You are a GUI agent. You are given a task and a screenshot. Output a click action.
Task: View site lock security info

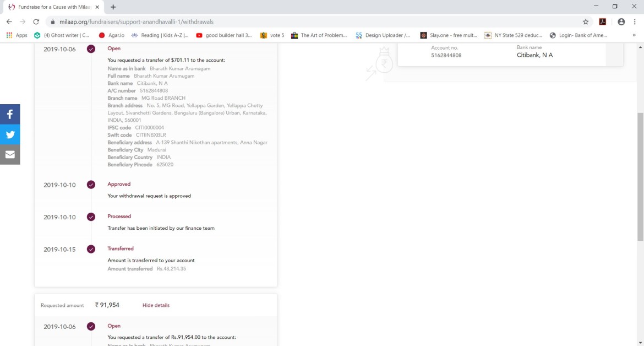(x=53, y=22)
